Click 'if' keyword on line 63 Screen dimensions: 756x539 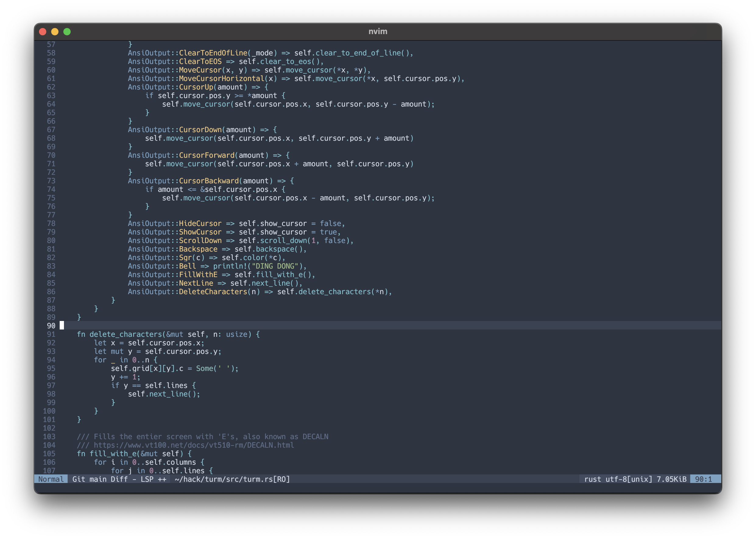pos(149,96)
